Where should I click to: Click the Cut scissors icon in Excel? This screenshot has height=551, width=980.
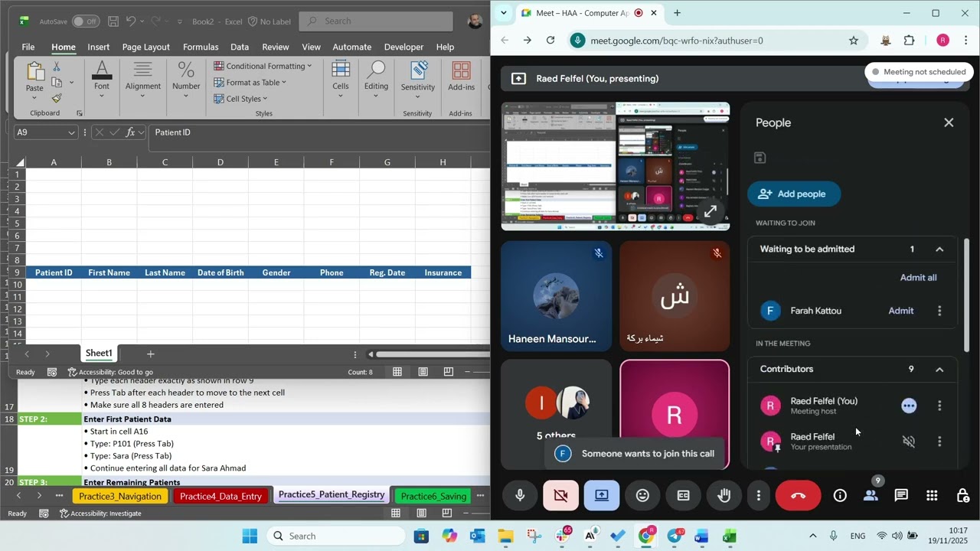tap(56, 67)
